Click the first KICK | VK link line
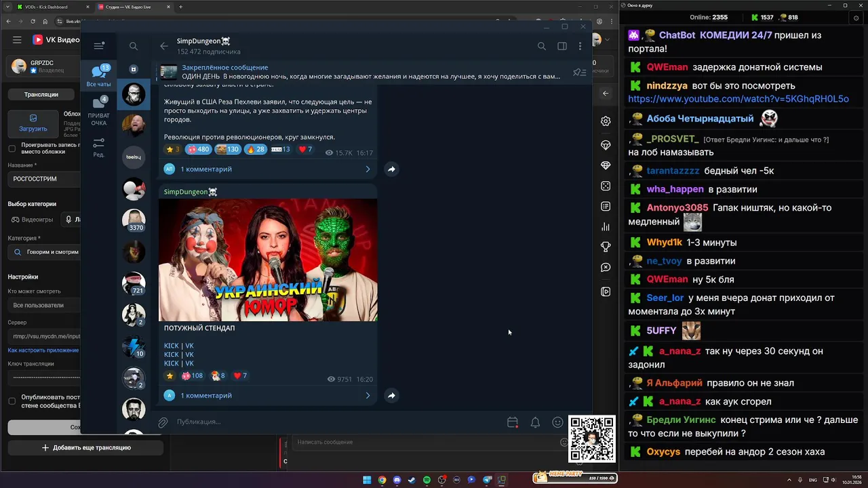 coord(179,346)
